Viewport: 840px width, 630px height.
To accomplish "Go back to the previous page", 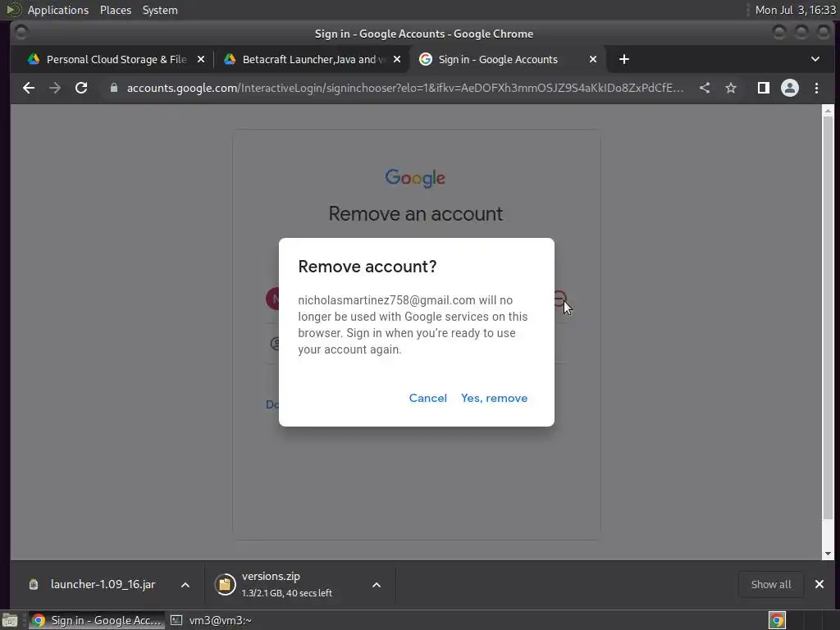I will point(29,88).
